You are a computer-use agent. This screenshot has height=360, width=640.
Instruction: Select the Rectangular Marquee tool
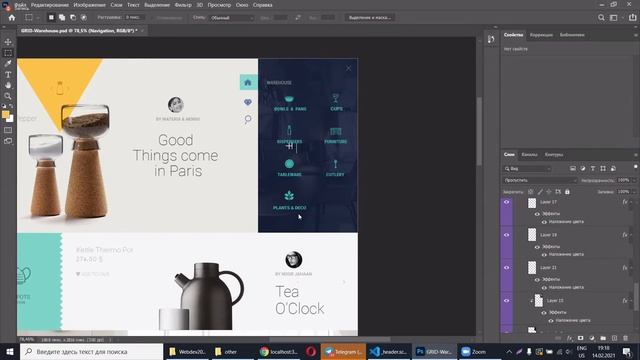click(8, 53)
